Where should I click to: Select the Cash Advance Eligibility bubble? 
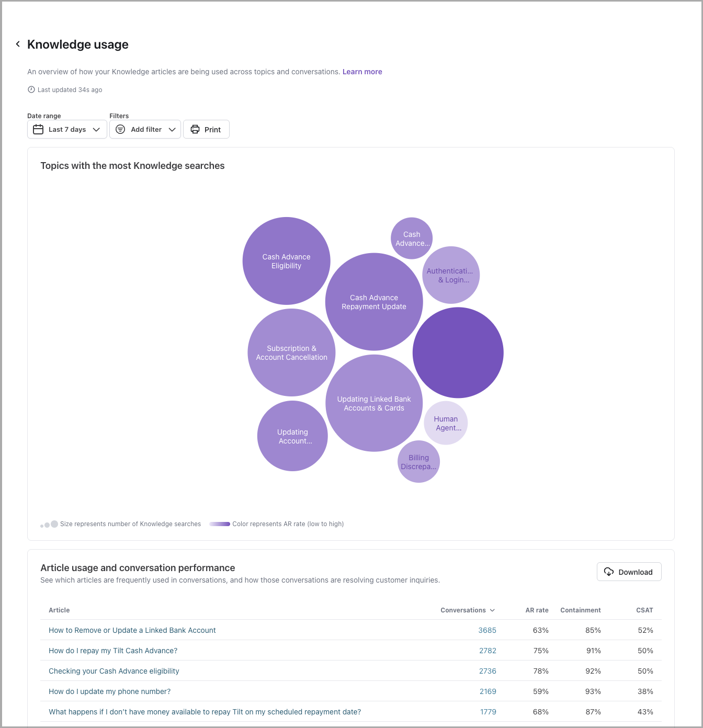click(x=286, y=261)
